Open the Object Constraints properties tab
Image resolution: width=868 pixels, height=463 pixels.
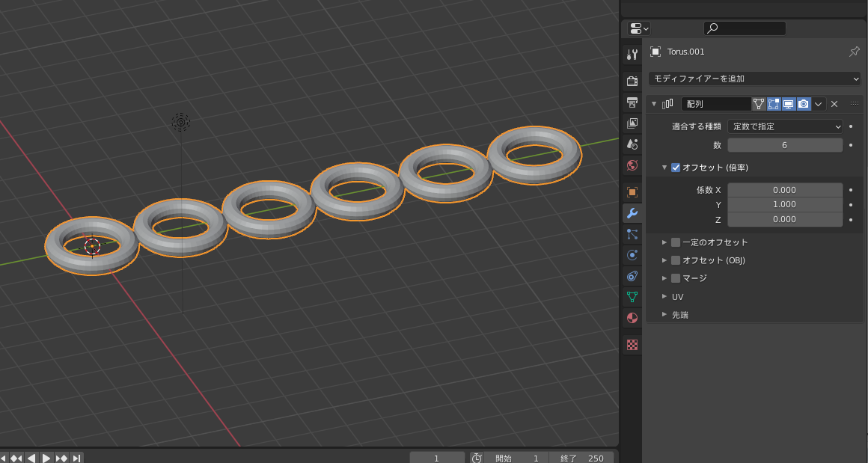[632, 276]
